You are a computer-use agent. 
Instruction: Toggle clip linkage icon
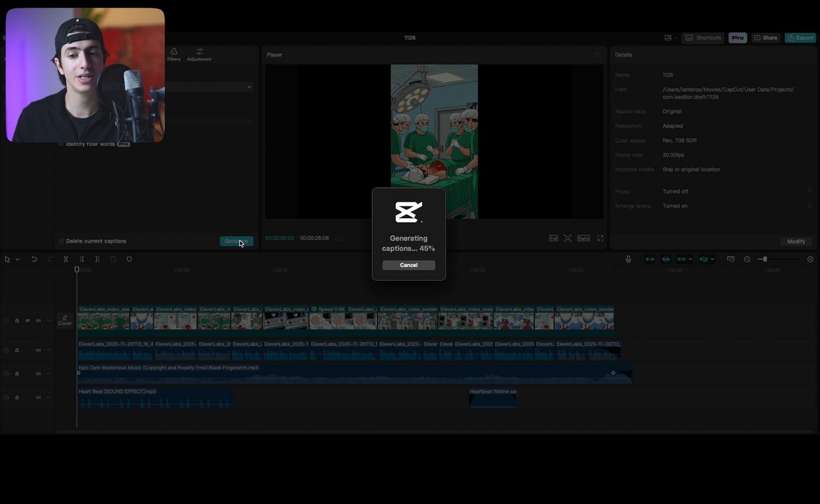(681, 259)
